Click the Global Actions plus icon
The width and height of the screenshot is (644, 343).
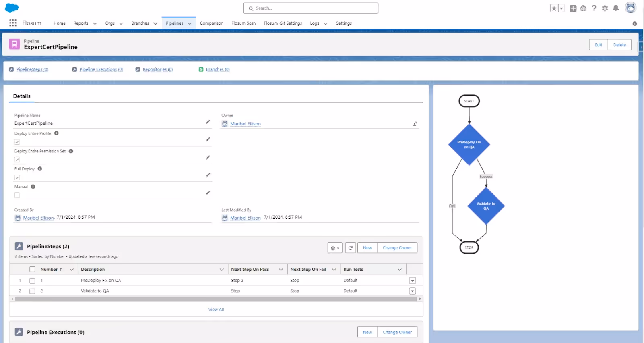[x=573, y=8]
